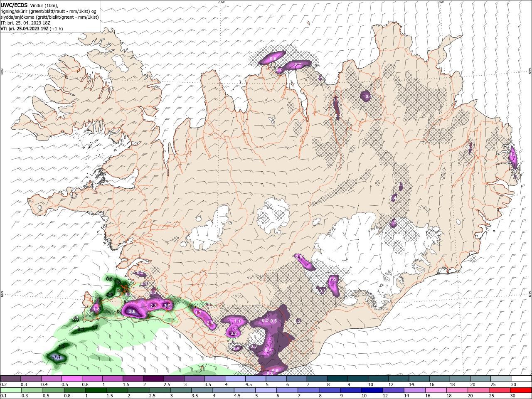
Task: Click the 20 swatch in upper snow legend
Action: (480, 379)
